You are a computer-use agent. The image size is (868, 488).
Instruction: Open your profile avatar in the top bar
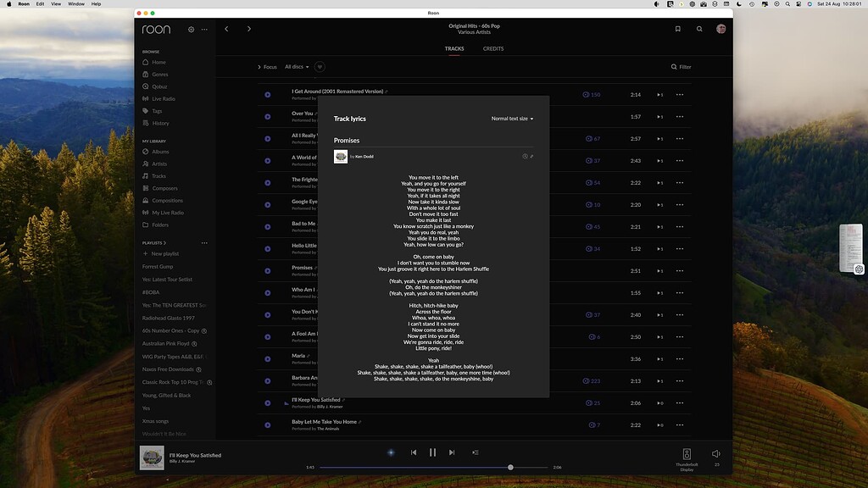[x=721, y=29]
